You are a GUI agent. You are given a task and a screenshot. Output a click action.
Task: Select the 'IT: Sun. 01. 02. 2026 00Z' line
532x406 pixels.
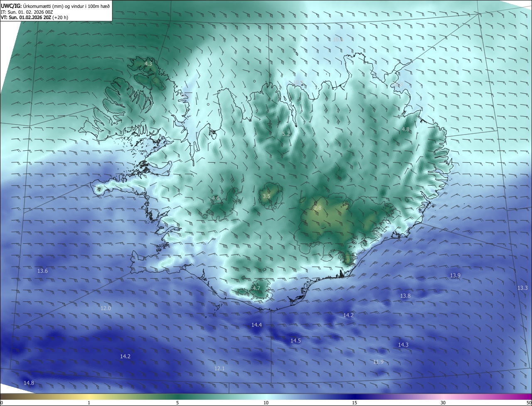pyautogui.click(x=27, y=12)
